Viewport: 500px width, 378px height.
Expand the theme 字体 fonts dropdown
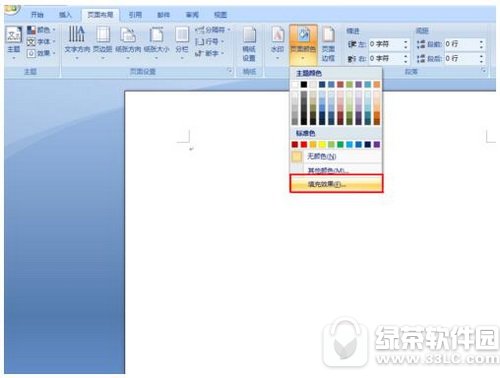[41, 42]
